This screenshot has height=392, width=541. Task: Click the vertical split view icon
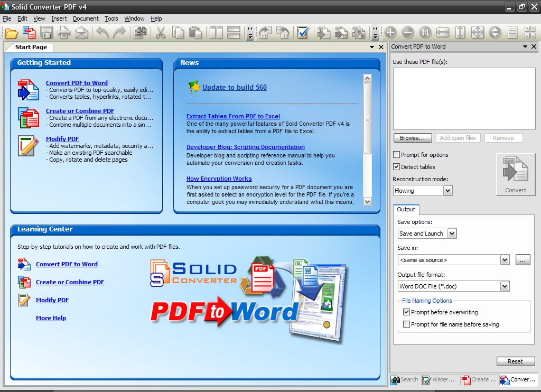click(216, 33)
